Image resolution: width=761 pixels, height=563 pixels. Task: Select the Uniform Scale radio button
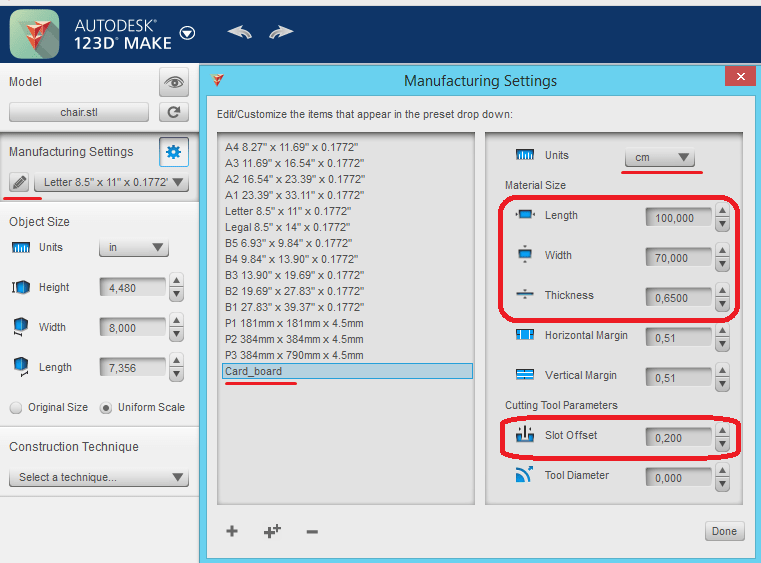(x=105, y=408)
